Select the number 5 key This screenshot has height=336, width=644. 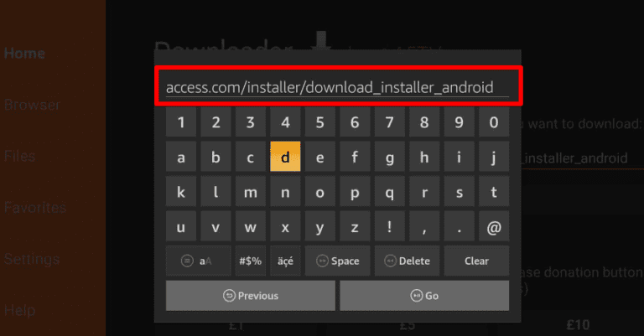click(x=320, y=121)
